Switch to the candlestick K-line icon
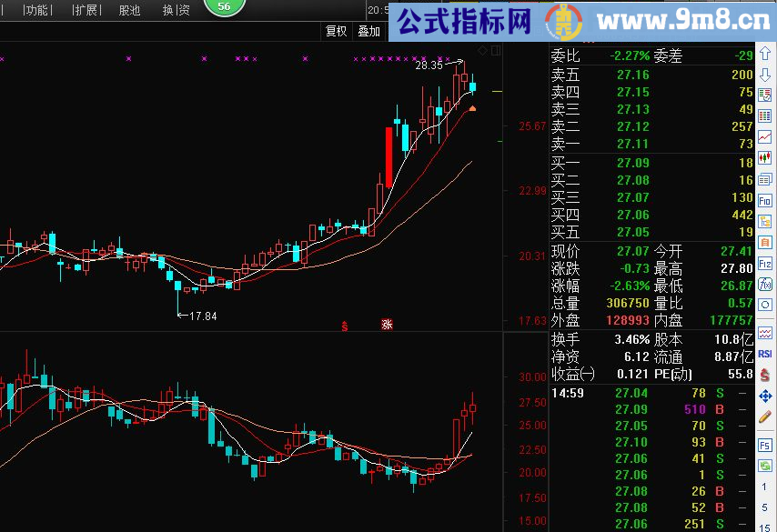Image resolution: width=777 pixels, height=532 pixels. pos(765,158)
